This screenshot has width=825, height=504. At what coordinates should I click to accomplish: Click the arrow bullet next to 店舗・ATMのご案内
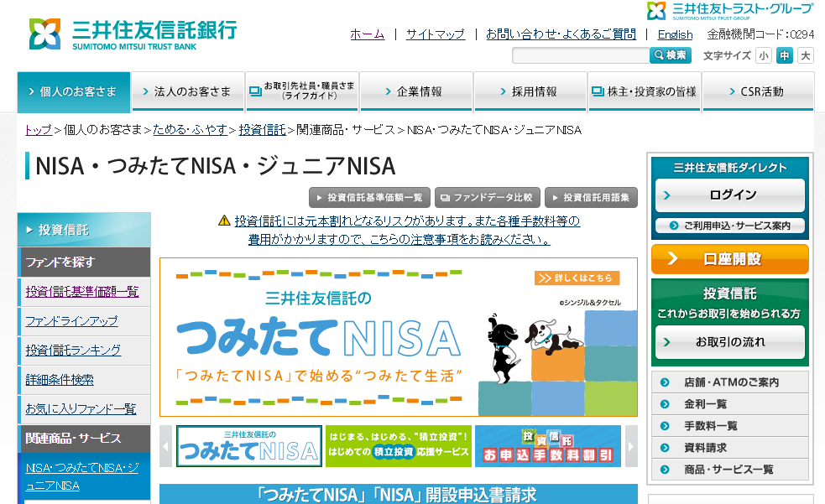tap(665, 382)
